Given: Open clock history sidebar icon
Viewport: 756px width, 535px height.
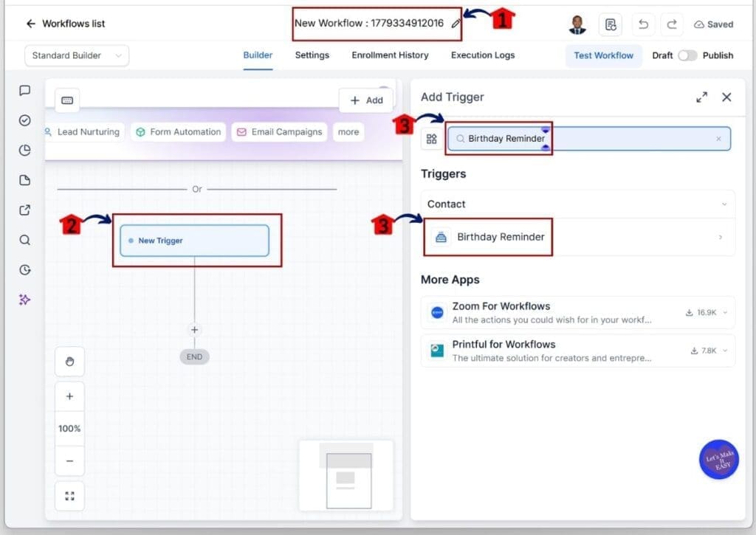Looking at the screenshot, I should pos(24,270).
